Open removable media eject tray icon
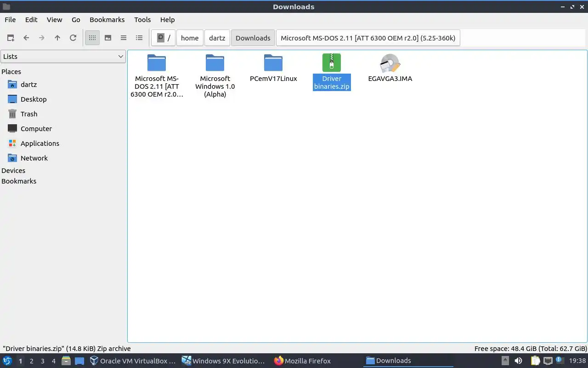 click(505, 361)
